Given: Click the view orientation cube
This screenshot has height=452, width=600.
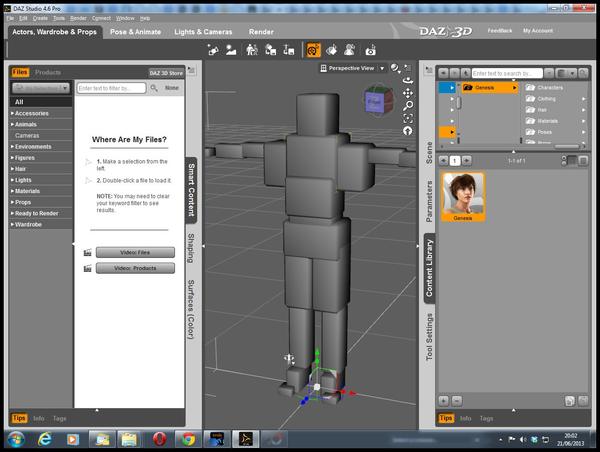Looking at the screenshot, I should (378, 101).
